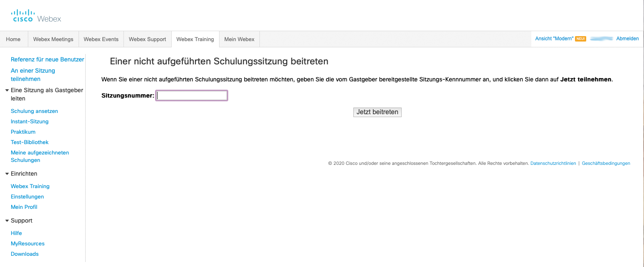Go to Downloads
644x267 pixels.
pyautogui.click(x=25, y=254)
